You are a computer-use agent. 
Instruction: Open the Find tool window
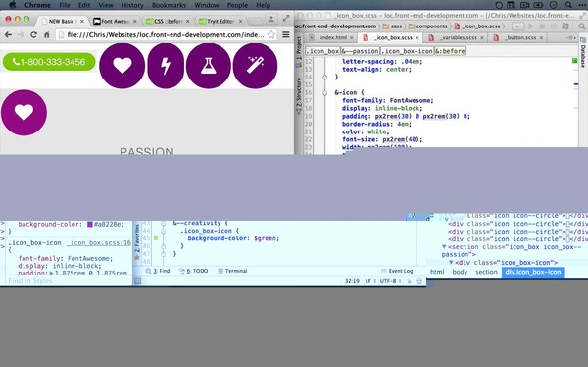tap(158, 271)
